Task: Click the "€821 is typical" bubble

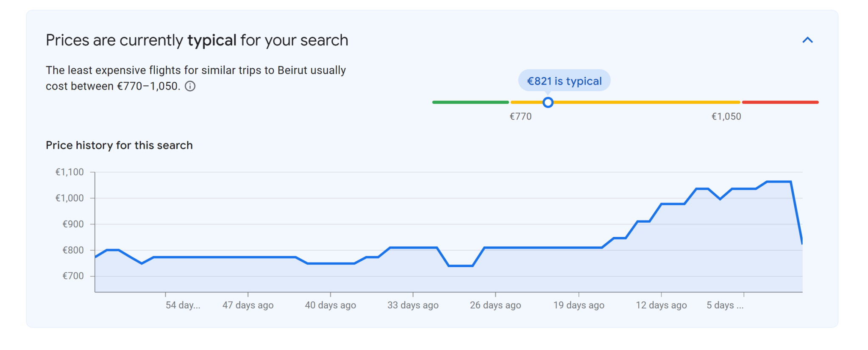Action: (x=564, y=81)
